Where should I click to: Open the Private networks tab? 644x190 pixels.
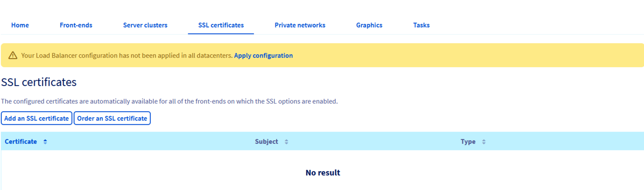(x=299, y=25)
